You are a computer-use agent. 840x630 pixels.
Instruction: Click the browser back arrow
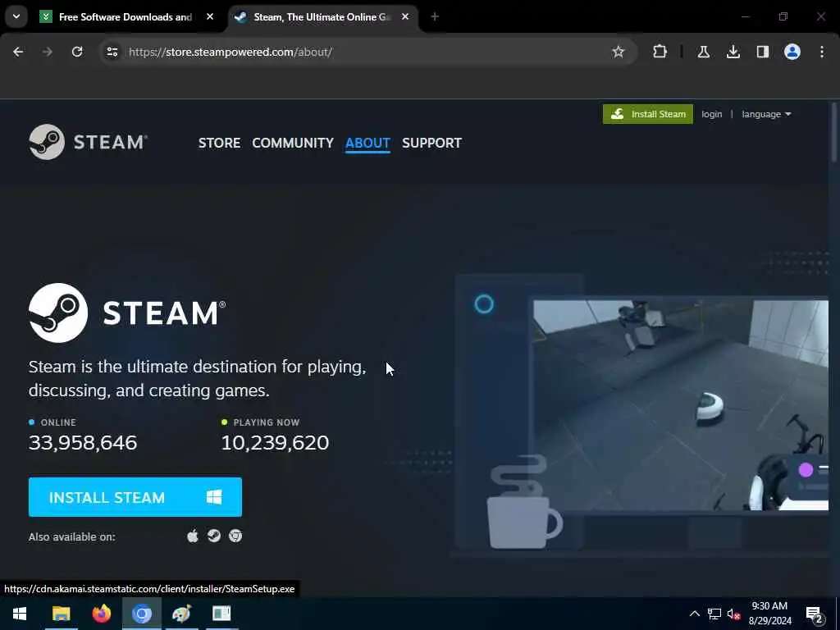tap(18, 52)
